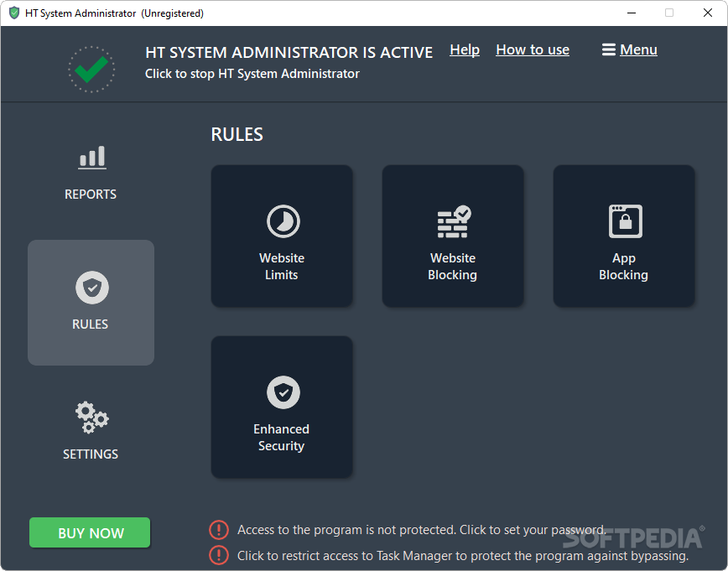Click 'Access to the program is not protected' message
Viewport: 728px width, 571px height.
[x=422, y=530]
